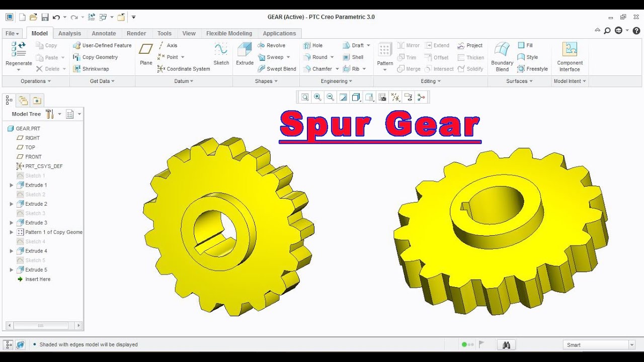
Task: Open the Flexible Modeling tab
Action: coord(229,33)
